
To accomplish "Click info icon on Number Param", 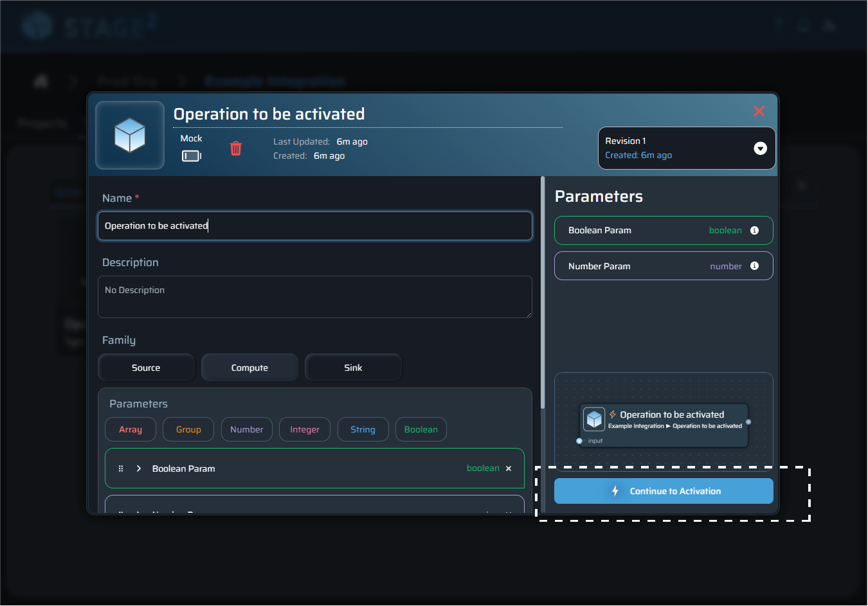I will [x=754, y=266].
